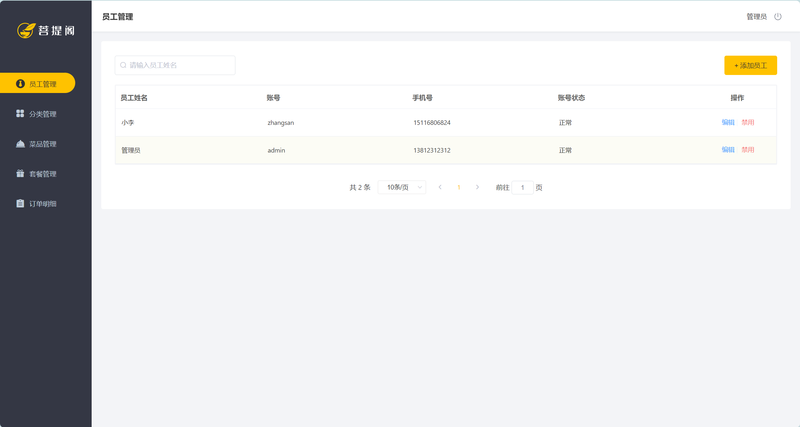Click the 菜品管理 dish icon
This screenshot has width=800, height=427.
pos(20,143)
